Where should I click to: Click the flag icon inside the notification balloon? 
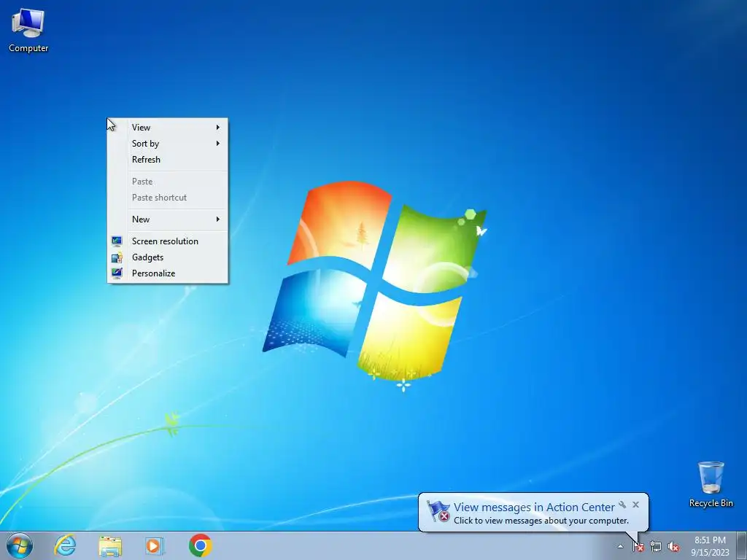[x=438, y=511]
